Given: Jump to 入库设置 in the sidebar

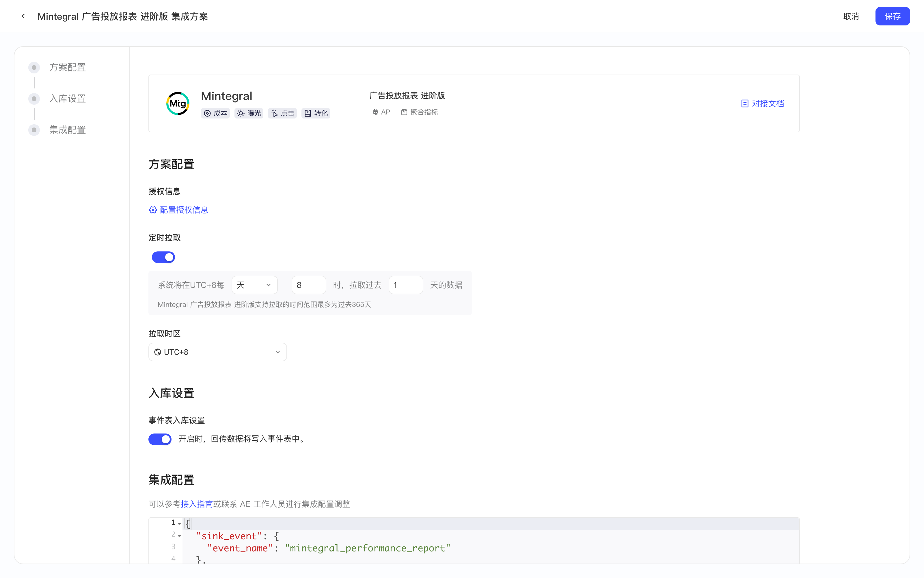Looking at the screenshot, I should click(68, 99).
